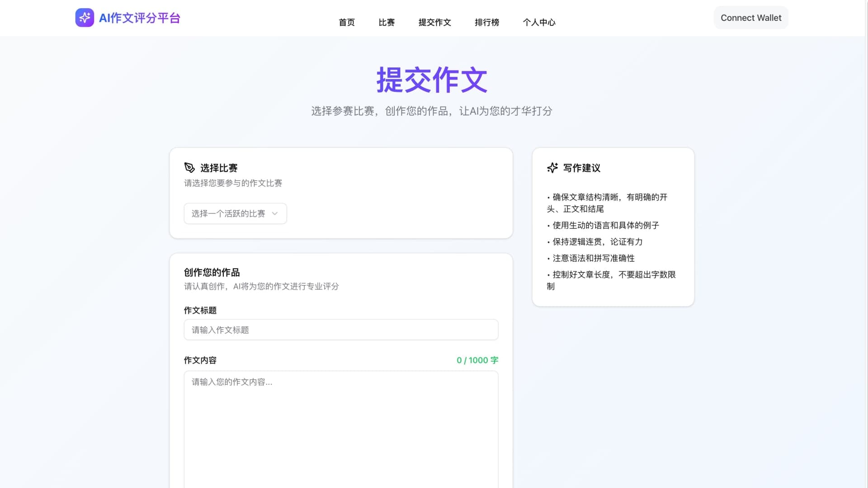Open 个人中心 from the navigation bar
The image size is (868, 488).
(x=539, y=22)
